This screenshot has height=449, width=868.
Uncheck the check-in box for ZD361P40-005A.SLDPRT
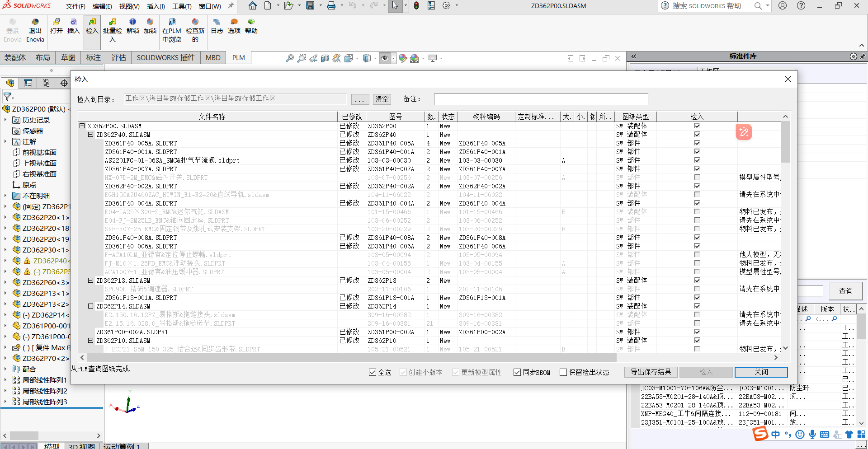tap(697, 143)
